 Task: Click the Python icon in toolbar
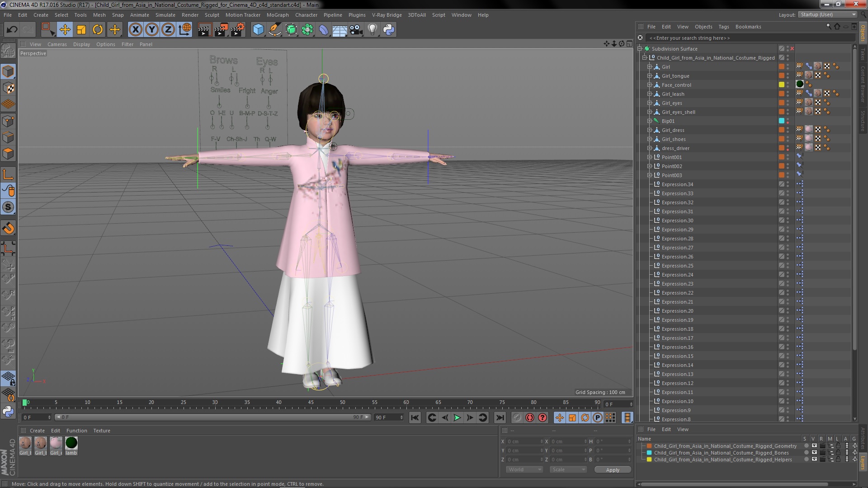pos(389,30)
